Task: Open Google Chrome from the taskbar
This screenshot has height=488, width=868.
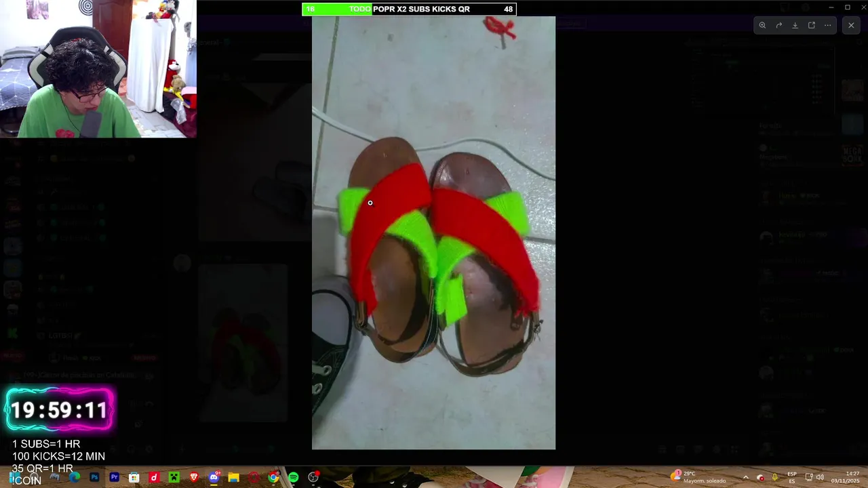Action: pos(273,478)
